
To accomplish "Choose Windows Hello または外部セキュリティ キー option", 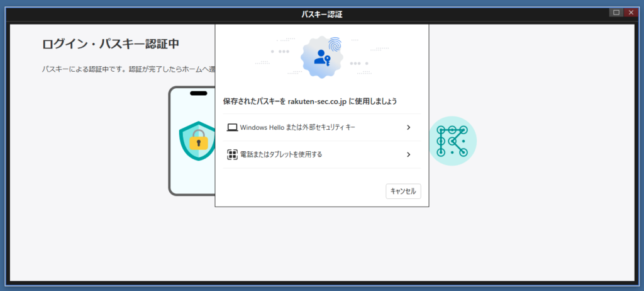I will (321, 127).
